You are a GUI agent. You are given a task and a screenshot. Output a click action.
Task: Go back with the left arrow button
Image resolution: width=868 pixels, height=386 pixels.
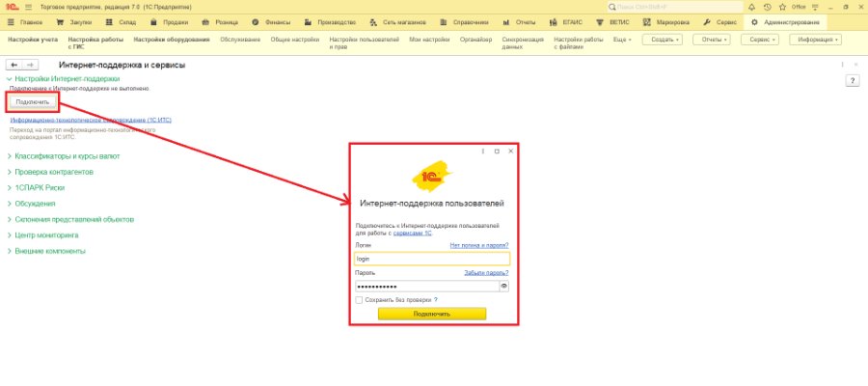(x=14, y=65)
